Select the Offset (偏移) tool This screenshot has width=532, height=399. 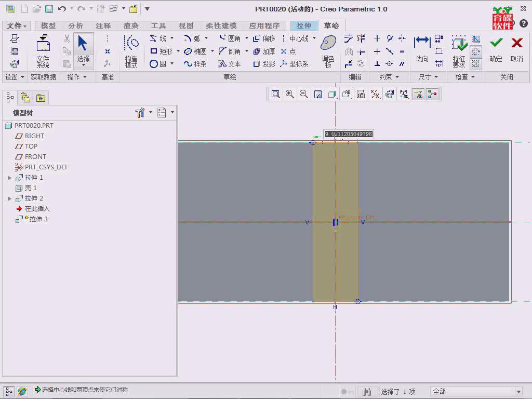[x=264, y=38]
